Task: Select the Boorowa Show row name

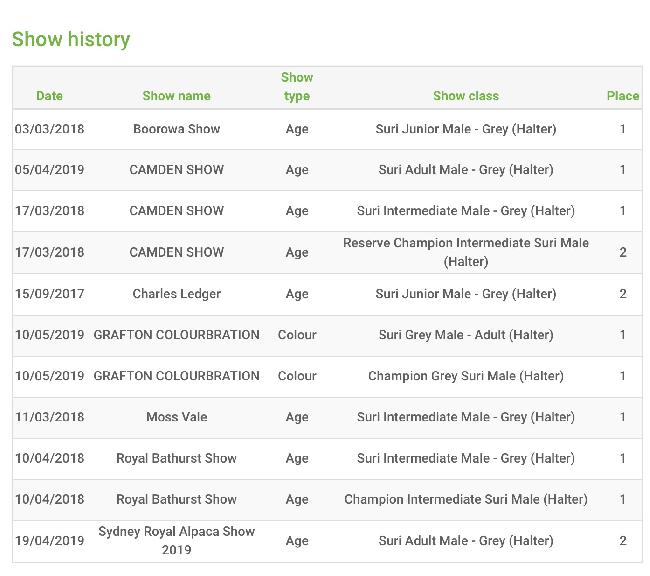Action: tap(177, 129)
